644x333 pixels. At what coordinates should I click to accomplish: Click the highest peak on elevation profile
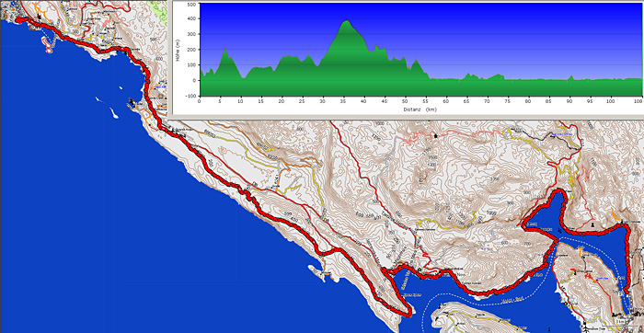[347, 20]
